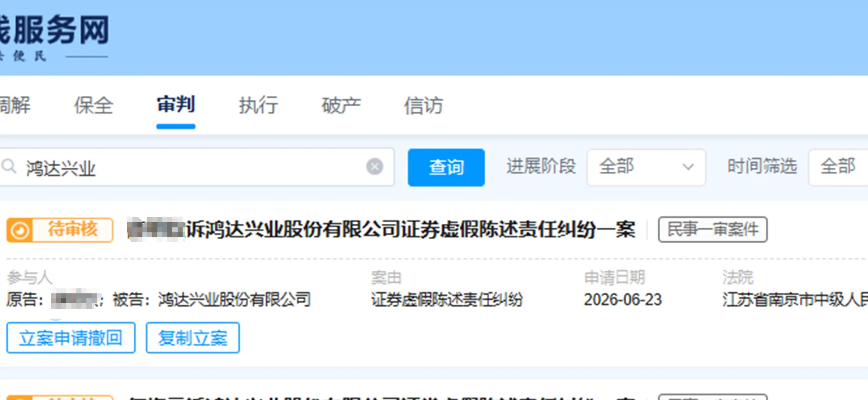This screenshot has height=400, width=868.
Task: Open the 进展阶段 dropdown set to 全部
Action: click(646, 167)
